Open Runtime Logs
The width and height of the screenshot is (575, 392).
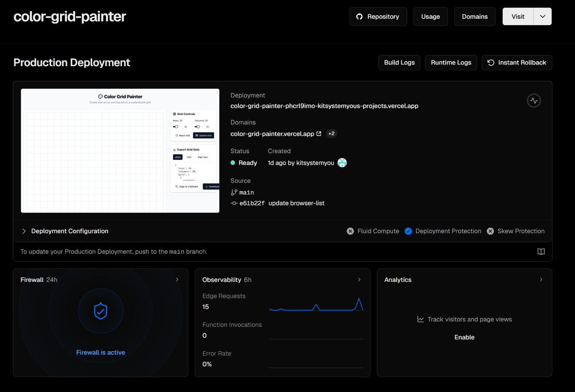[451, 62]
